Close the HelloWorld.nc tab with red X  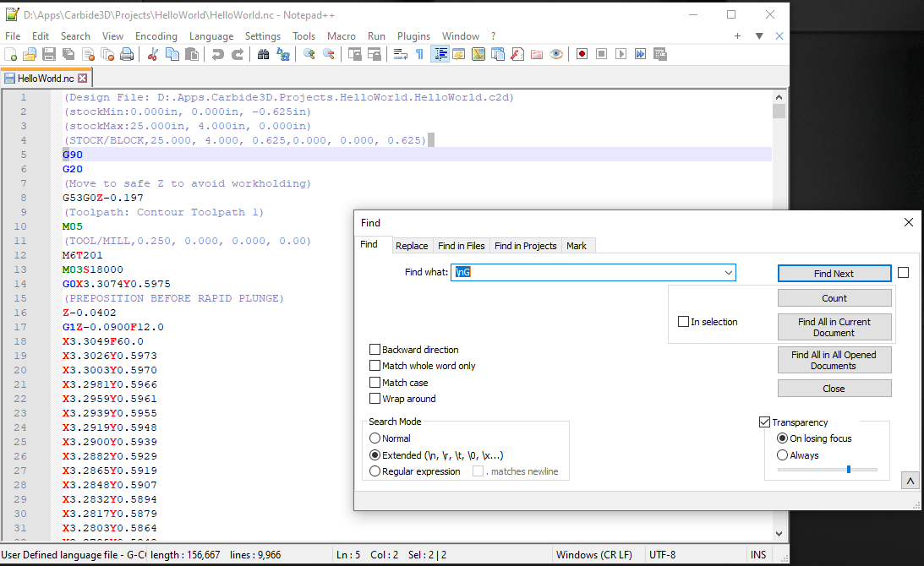tap(83, 78)
